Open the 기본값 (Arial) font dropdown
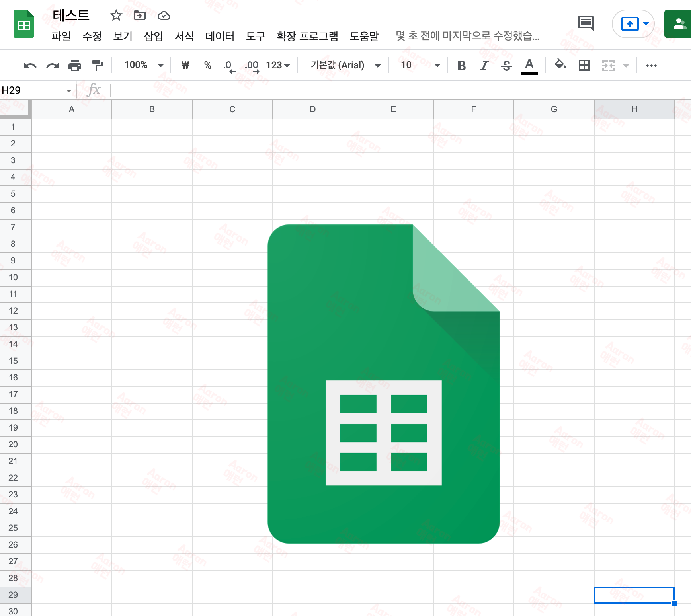This screenshot has height=616, width=691. [x=345, y=65]
